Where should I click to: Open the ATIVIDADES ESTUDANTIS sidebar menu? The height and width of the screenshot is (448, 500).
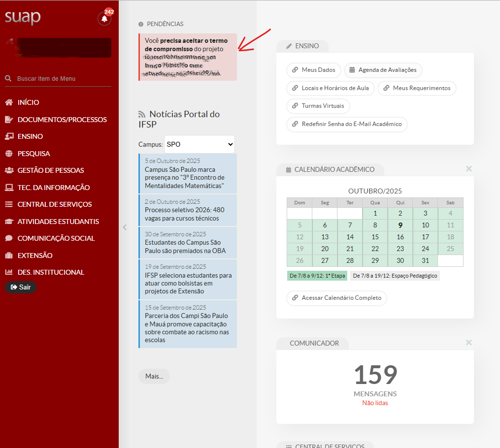point(58,222)
